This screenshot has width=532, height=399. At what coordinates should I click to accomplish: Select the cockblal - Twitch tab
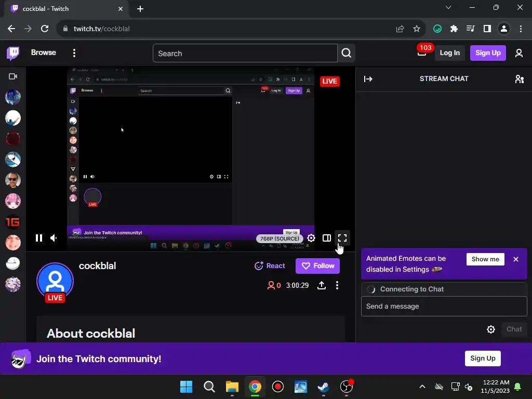66,9
